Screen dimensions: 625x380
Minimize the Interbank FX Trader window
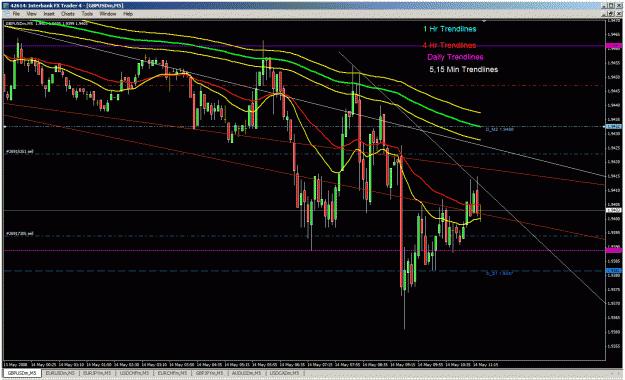tap(604, 6)
